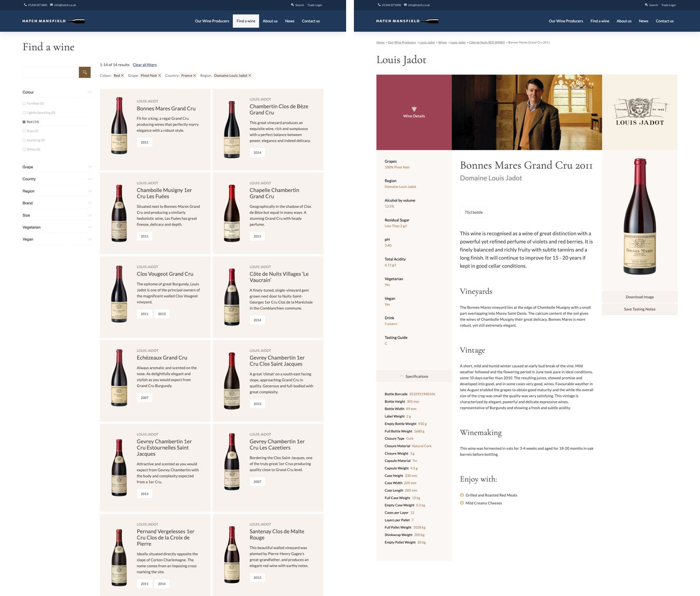Click the 75cl bottle size button
The image size is (700, 596).
coord(474,213)
